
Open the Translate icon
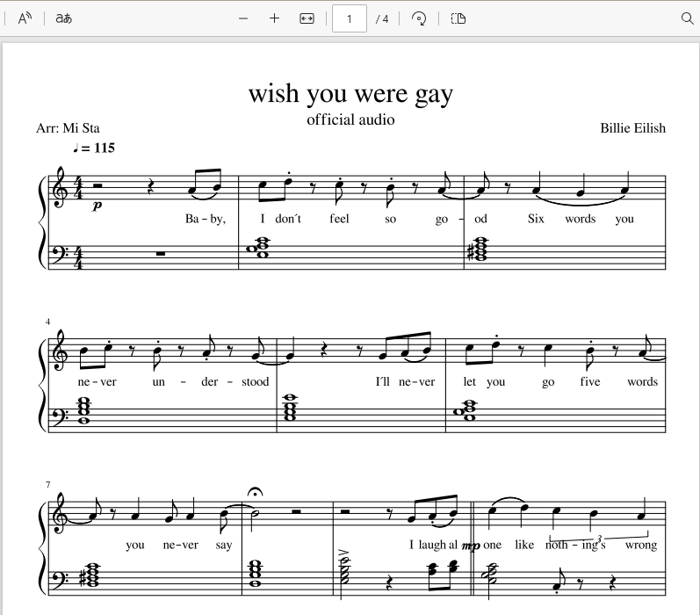pyautogui.click(x=63, y=18)
